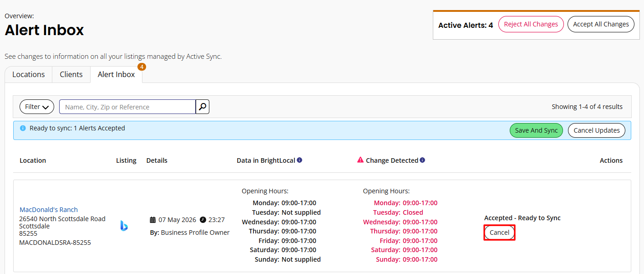Image resolution: width=644 pixels, height=274 pixels.
Task: Click the clock icon beside 23:27
Action: 203,220
